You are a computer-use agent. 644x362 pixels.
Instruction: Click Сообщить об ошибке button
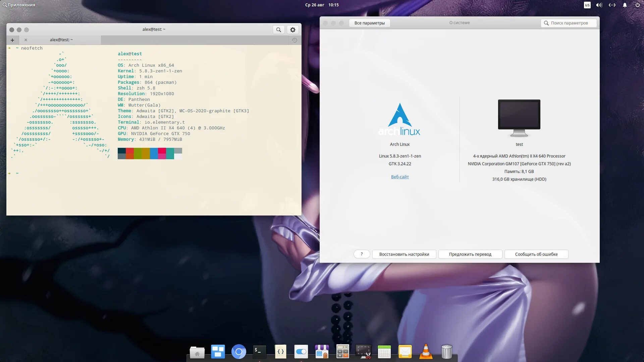tap(536, 254)
